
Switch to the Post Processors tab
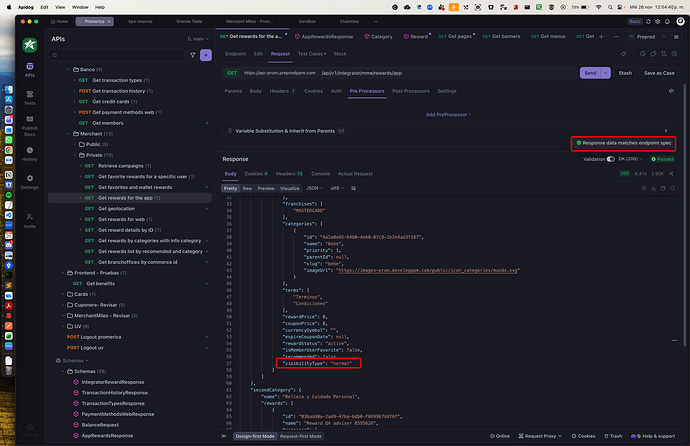tap(410, 90)
